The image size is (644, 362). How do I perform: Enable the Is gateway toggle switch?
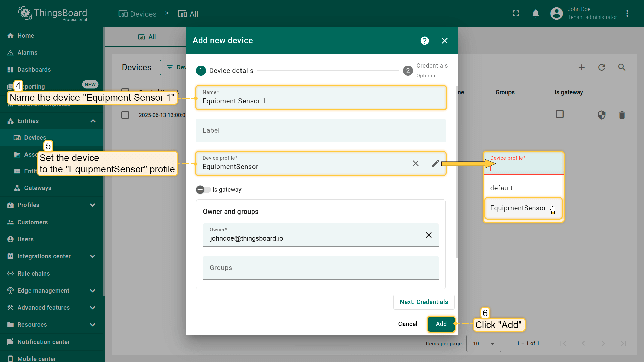pos(203,190)
